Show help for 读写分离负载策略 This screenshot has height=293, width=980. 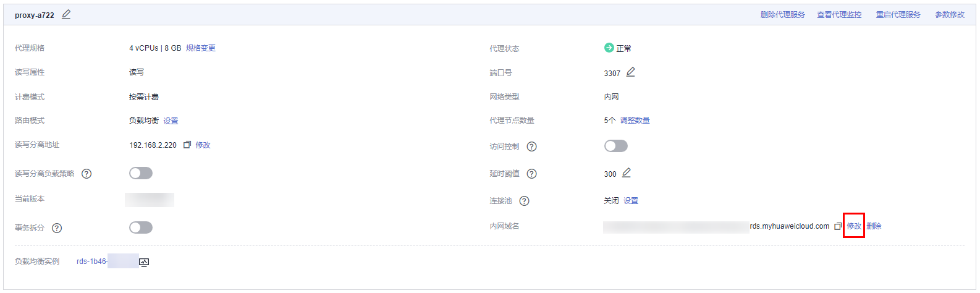click(x=87, y=174)
